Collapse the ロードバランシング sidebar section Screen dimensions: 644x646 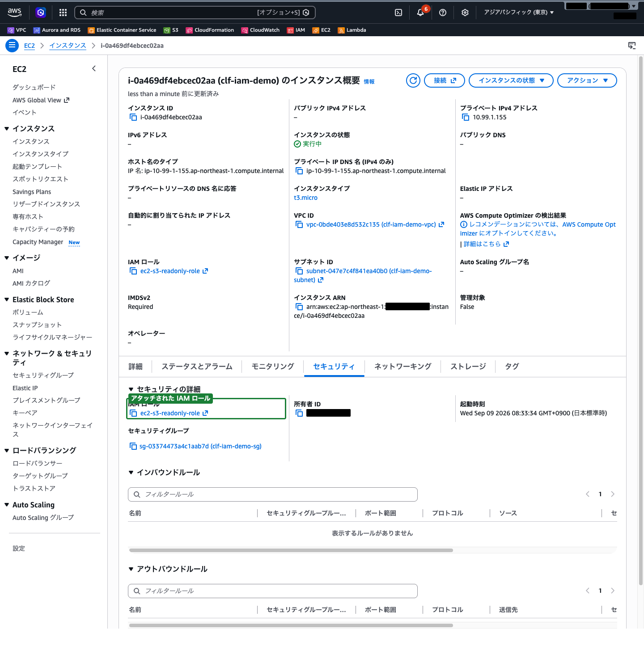coord(7,450)
